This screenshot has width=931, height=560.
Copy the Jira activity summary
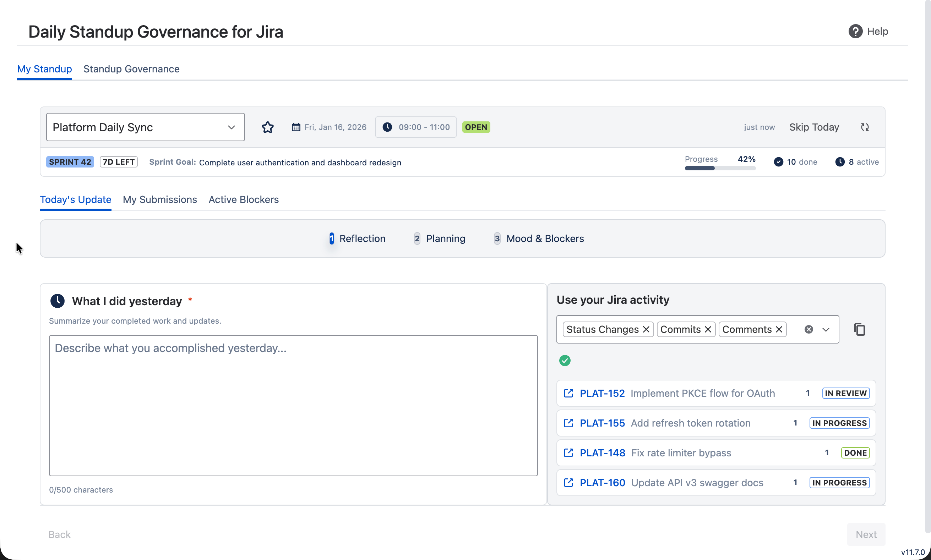tap(860, 329)
